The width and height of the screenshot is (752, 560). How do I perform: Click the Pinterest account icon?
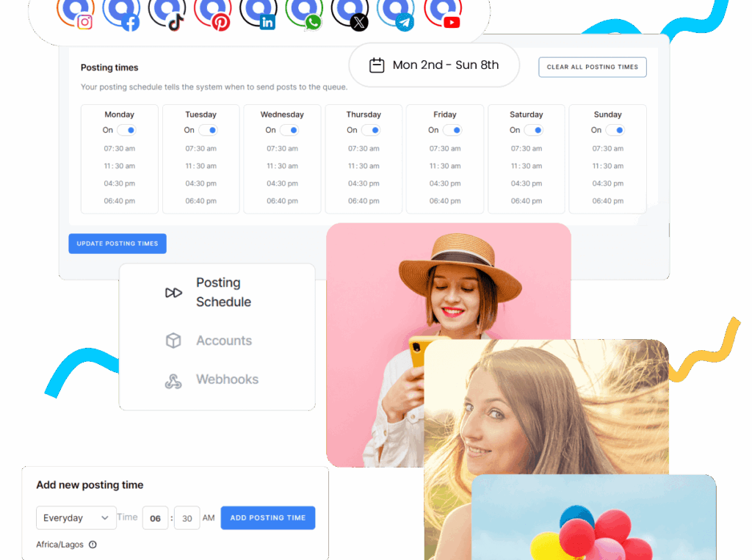coord(212,12)
